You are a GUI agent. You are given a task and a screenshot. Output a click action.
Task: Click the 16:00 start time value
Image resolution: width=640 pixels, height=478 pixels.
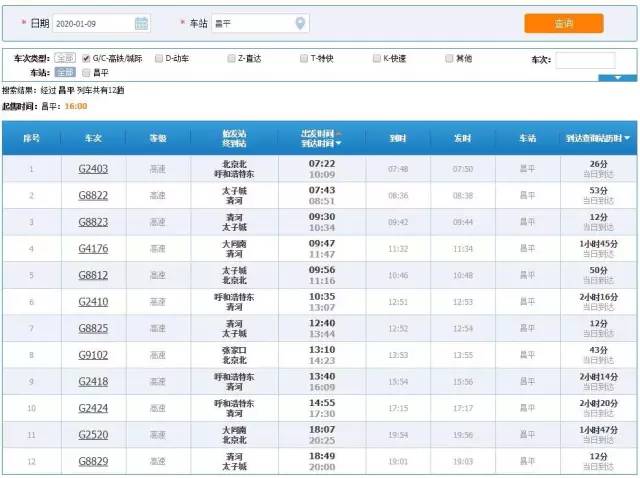click(x=76, y=106)
